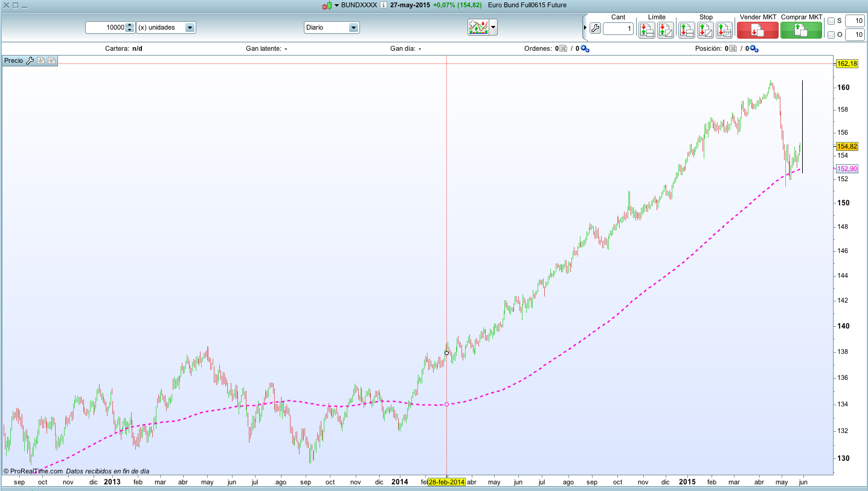Screen dimensions: 868x491
Task: Decrease units with the stepper down arrow
Action: pyautogui.click(x=129, y=30)
